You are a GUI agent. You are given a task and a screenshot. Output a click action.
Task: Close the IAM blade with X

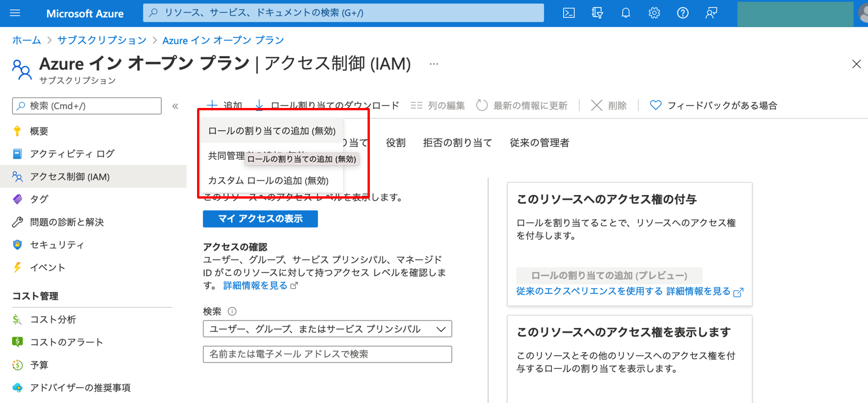[856, 64]
